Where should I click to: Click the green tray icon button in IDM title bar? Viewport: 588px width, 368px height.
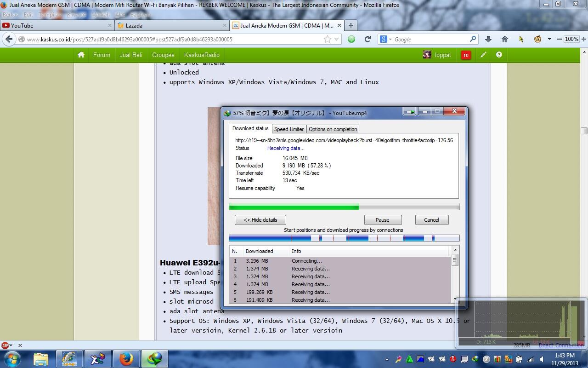pyautogui.click(x=410, y=112)
